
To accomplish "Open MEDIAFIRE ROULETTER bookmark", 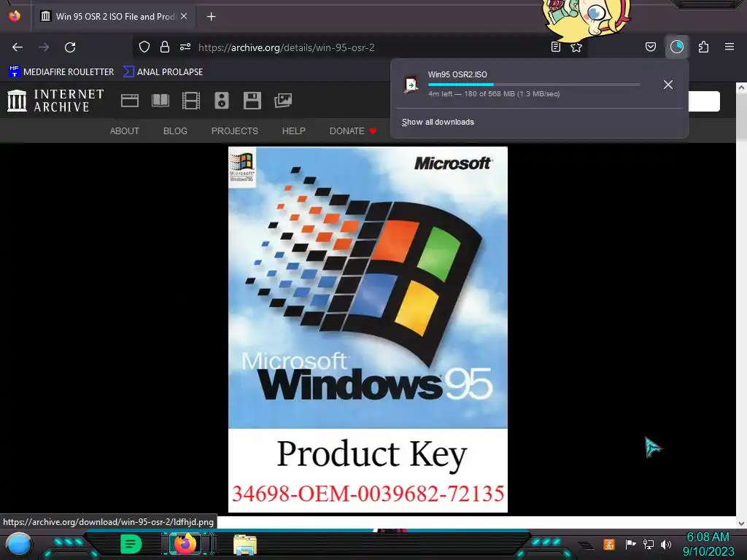I will click(x=61, y=72).
